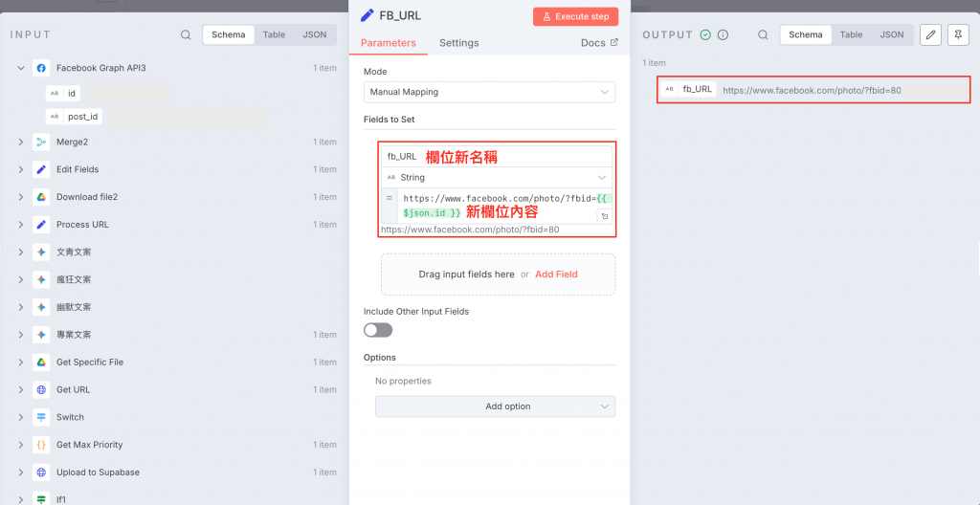Click the Edit Fields pencil icon
Image resolution: width=980 pixels, height=505 pixels.
(x=41, y=169)
